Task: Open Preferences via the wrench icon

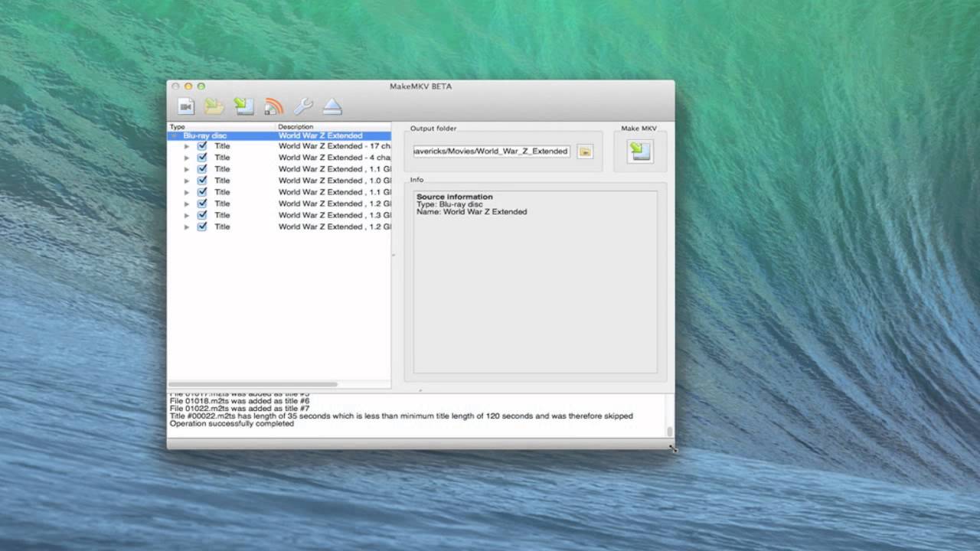Action: pyautogui.click(x=303, y=106)
